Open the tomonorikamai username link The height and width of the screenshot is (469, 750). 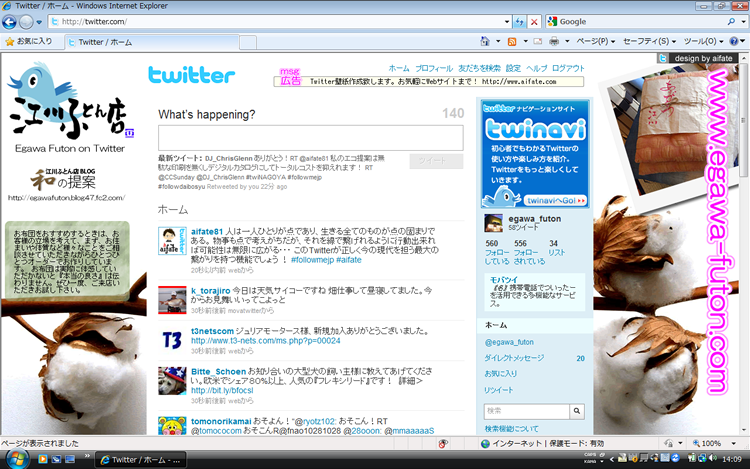221,421
